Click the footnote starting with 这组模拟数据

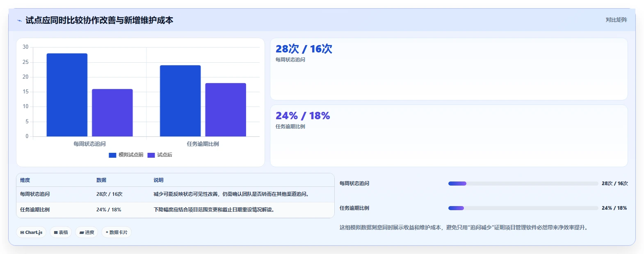pyautogui.click(x=465, y=227)
